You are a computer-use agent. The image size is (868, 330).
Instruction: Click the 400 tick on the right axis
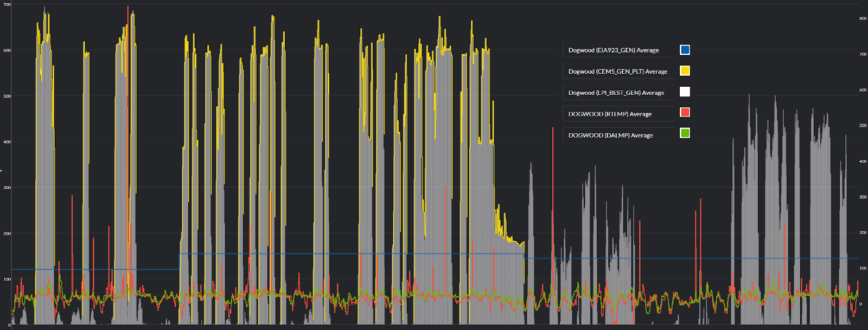(863, 161)
